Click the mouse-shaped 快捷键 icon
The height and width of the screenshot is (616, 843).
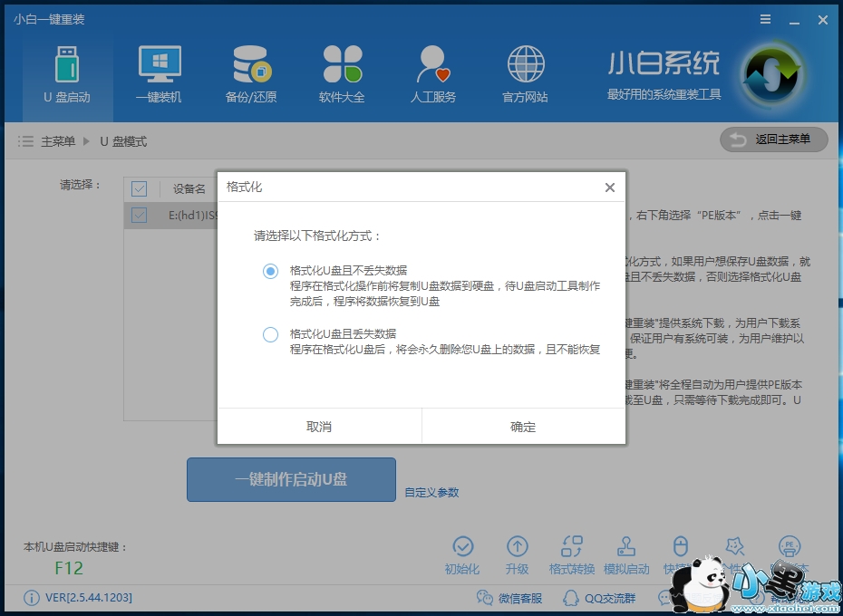pyautogui.click(x=681, y=546)
